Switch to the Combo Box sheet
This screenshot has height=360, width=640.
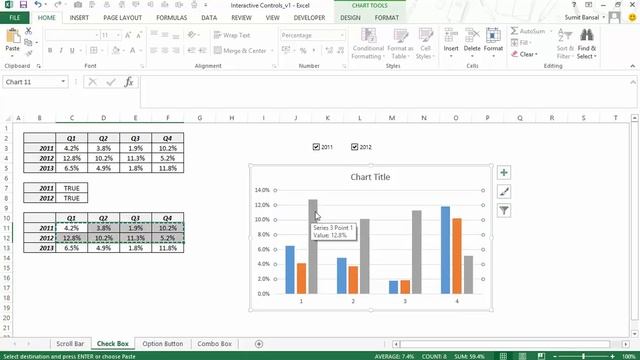pyautogui.click(x=214, y=344)
